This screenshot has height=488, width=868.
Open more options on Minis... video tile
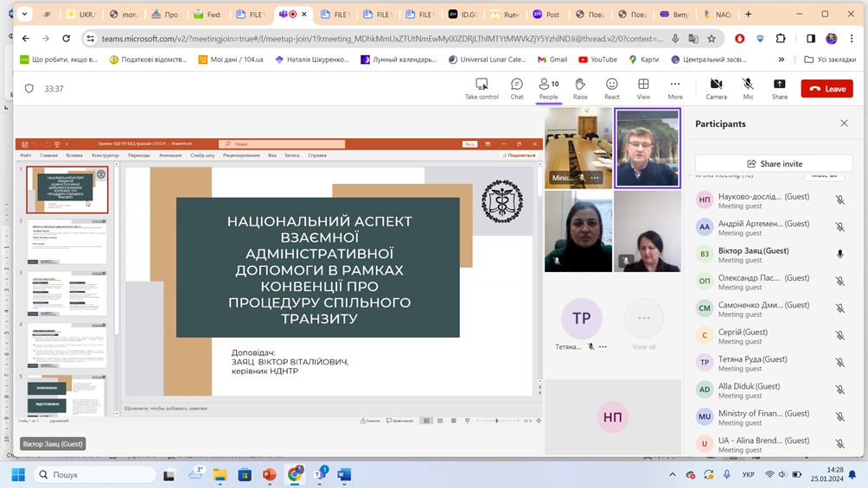595,178
